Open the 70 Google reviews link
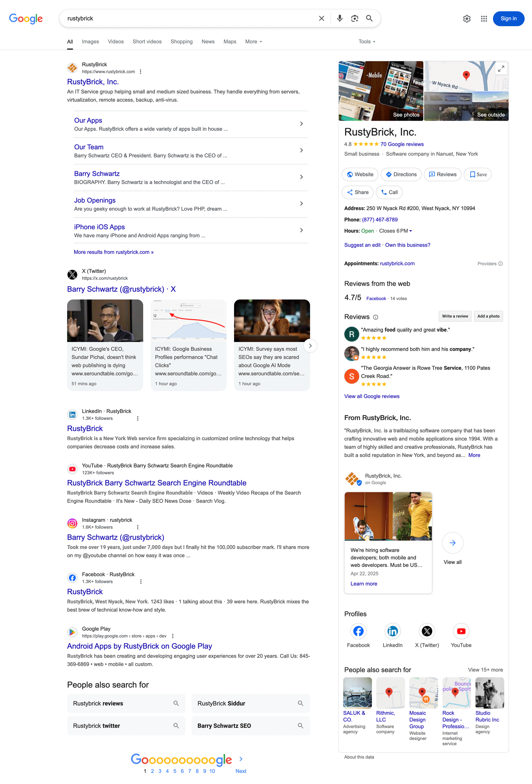532x784 pixels. [402, 144]
